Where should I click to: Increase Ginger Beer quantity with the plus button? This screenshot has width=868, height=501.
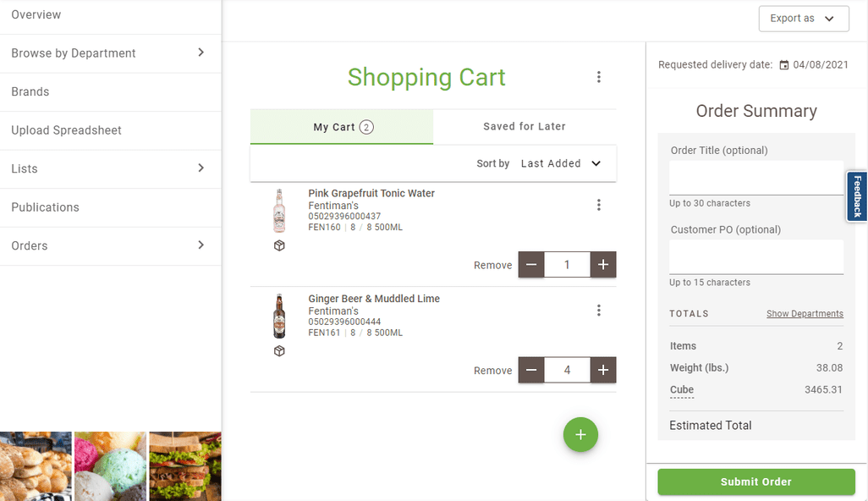(603, 370)
